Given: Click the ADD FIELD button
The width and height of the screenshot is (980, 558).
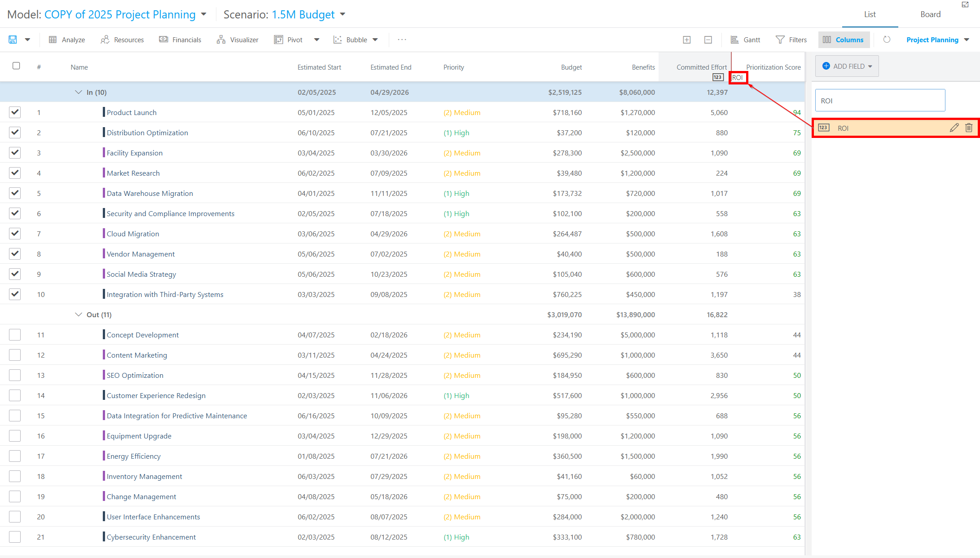Looking at the screenshot, I should (847, 66).
